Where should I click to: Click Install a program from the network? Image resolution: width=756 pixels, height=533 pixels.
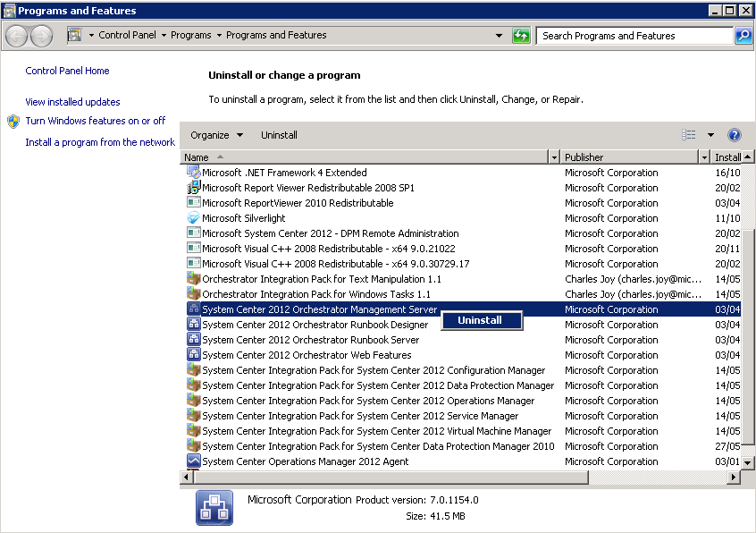pyautogui.click(x=100, y=141)
